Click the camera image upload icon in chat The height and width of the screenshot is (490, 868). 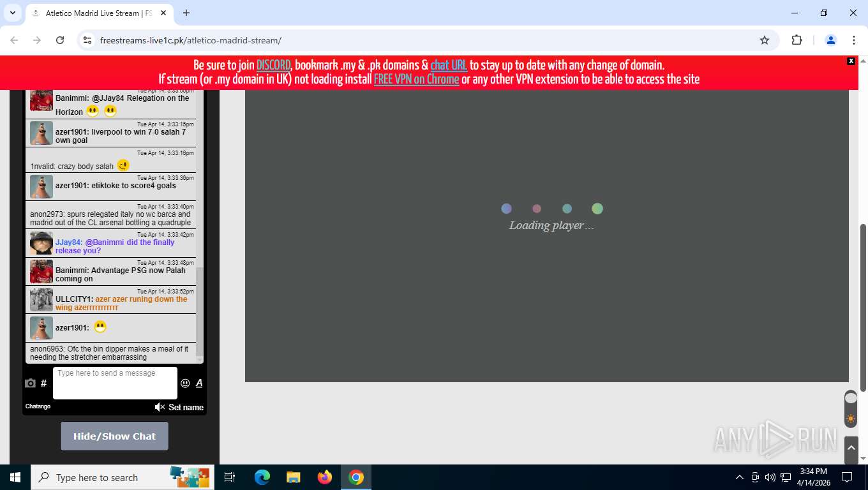30,383
